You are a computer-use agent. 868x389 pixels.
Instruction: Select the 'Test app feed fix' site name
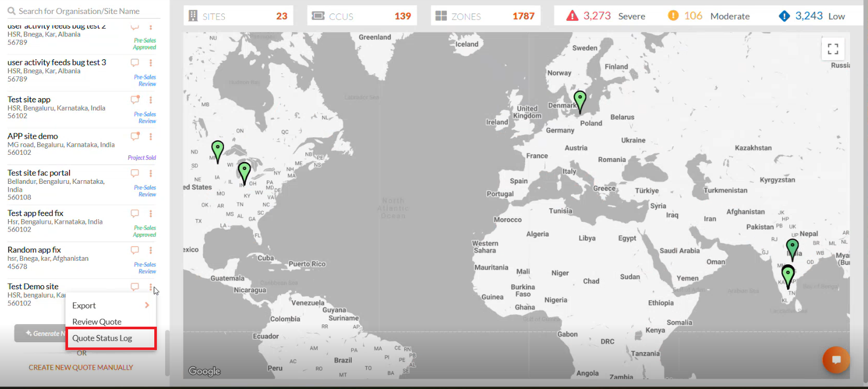pos(35,213)
